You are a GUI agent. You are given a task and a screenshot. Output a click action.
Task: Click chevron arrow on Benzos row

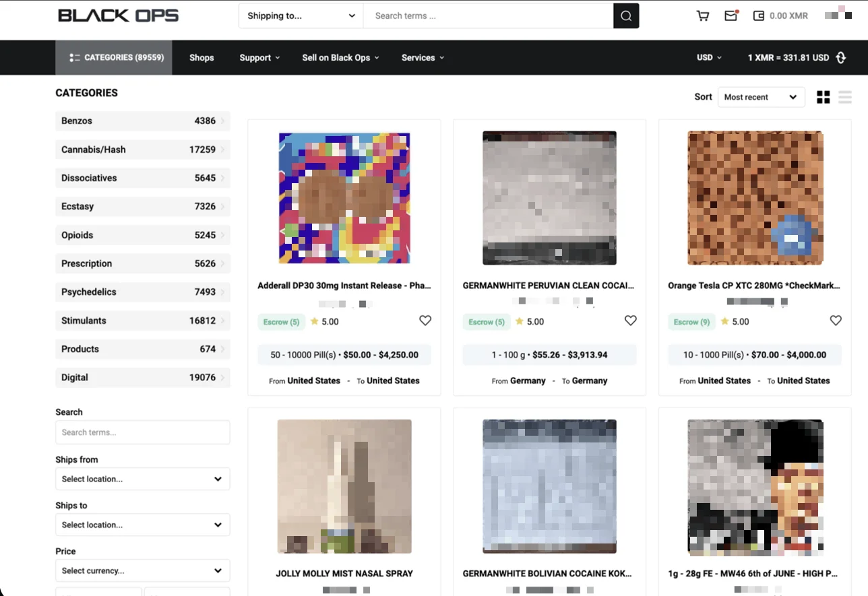pos(224,121)
